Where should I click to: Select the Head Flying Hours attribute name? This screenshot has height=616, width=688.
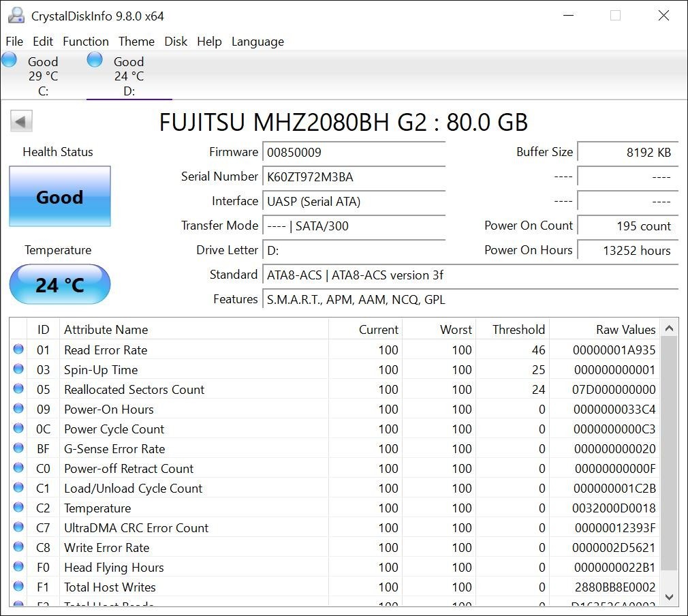114,567
